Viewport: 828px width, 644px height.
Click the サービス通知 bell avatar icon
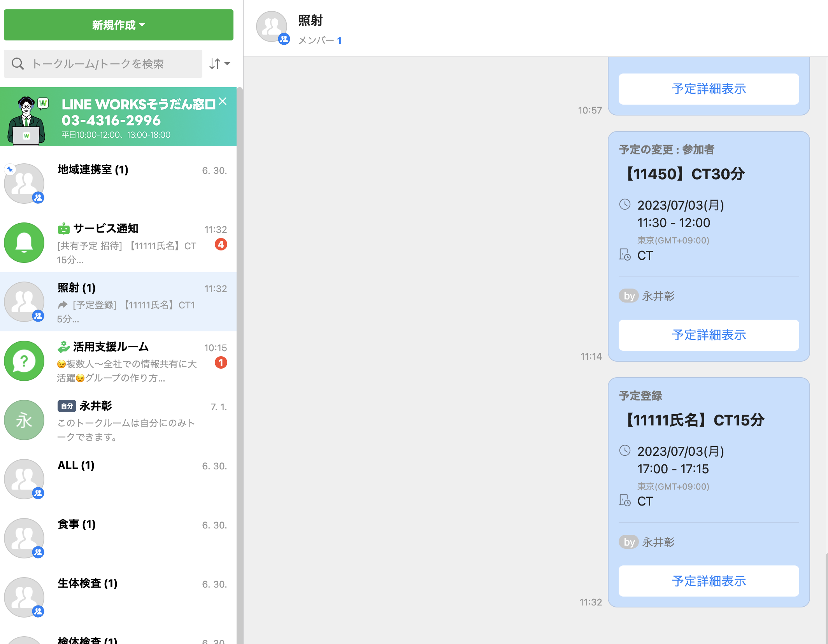click(24, 243)
